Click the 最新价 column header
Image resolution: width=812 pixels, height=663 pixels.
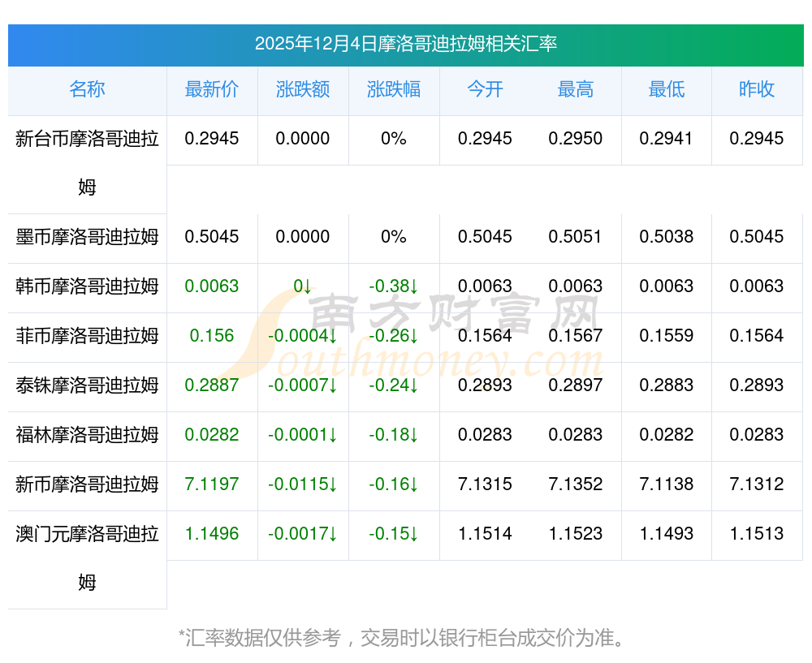pos(212,89)
